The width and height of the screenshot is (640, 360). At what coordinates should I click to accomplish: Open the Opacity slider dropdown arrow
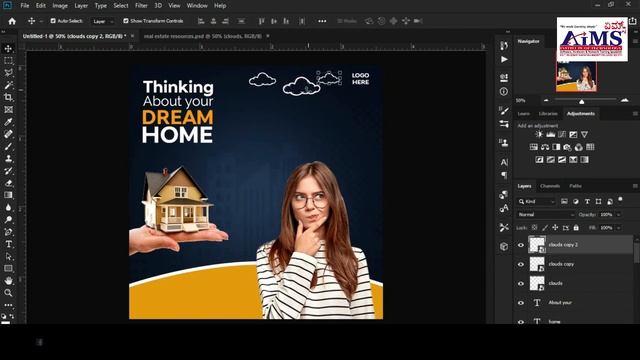619,215
